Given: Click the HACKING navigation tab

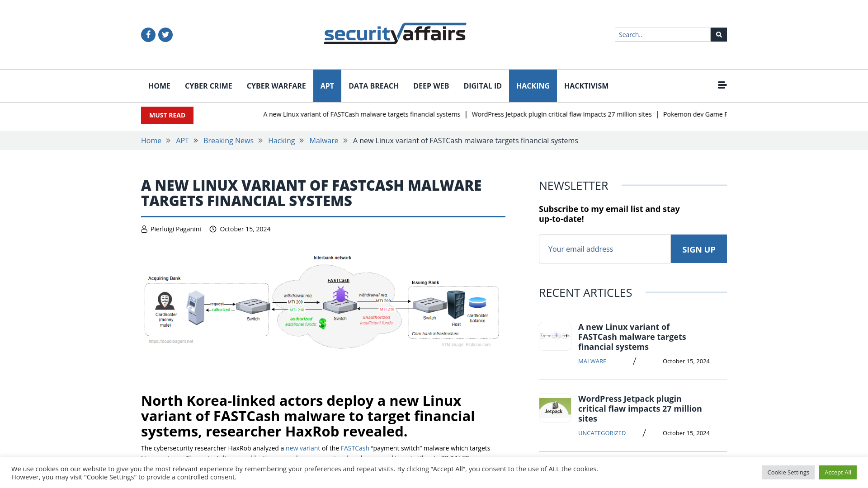Looking at the screenshot, I should coord(533,85).
